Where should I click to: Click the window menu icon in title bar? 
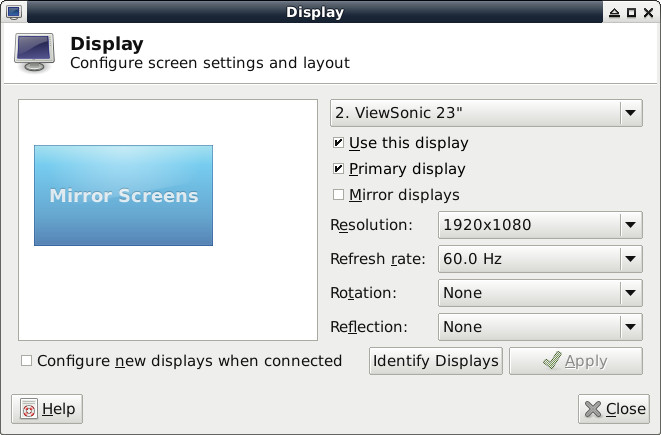pyautogui.click(x=13, y=12)
